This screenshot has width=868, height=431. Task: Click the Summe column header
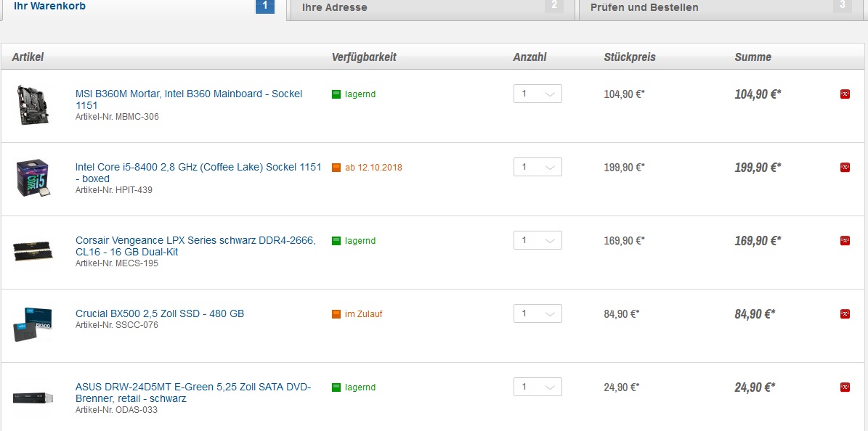(x=753, y=57)
